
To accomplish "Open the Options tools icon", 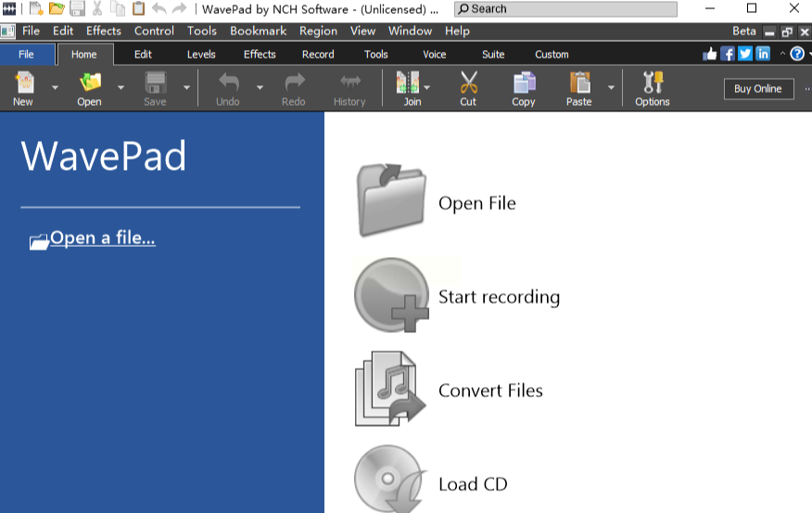I will (x=653, y=83).
